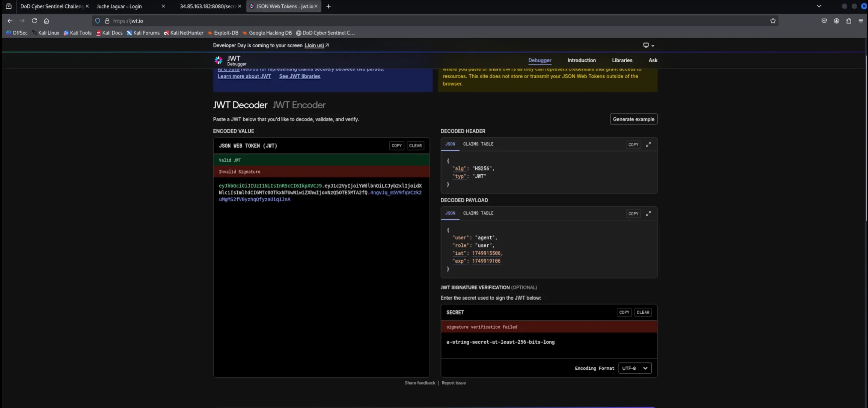The height and width of the screenshot is (408, 868).
Task: Follow the See JWT libraries link
Action: pos(299,76)
